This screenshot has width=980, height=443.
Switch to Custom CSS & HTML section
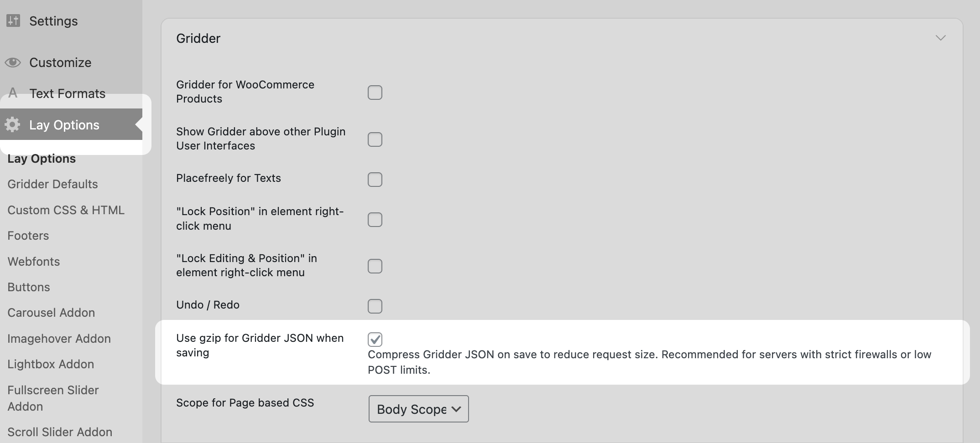(x=66, y=210)
